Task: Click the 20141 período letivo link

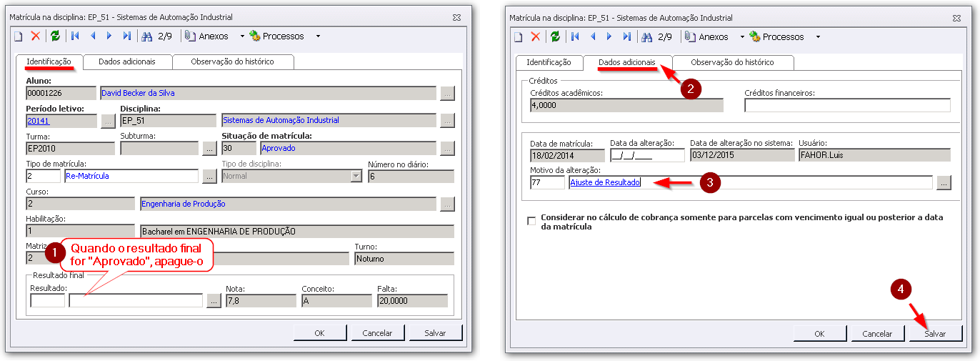Action: (x=38, y=121)
